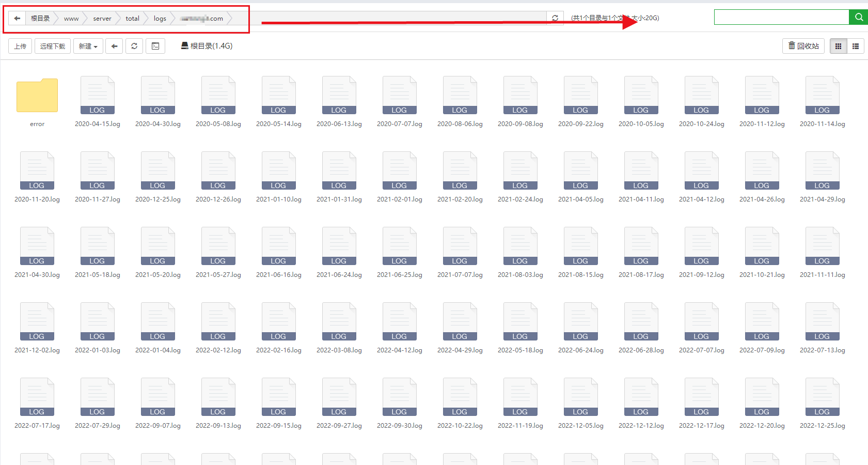
Task: Select the 2021-04-29.log file icon
Action: 822,171
